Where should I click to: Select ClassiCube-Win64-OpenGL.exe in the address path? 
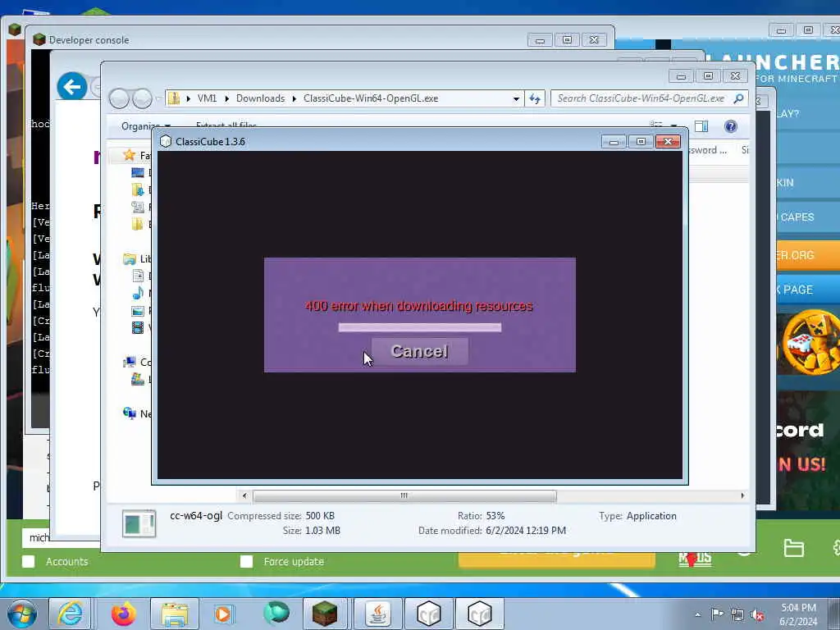371,98
